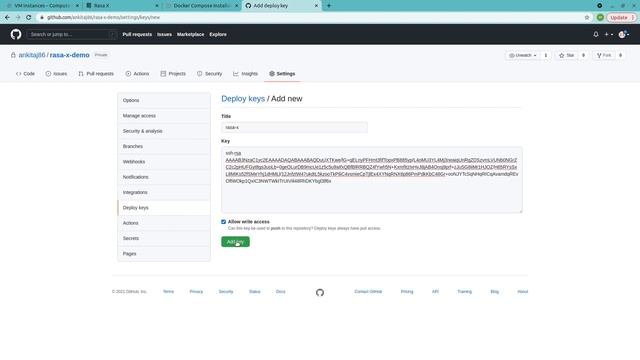Image resolution: width=640 pixels, height=360 pixels.
Task: Click the Fork button
Action: click(604, 55)
